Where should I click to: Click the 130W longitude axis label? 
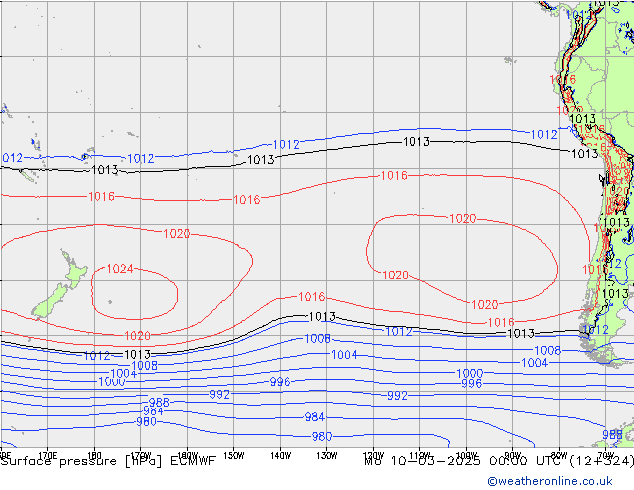click(327, 455)
